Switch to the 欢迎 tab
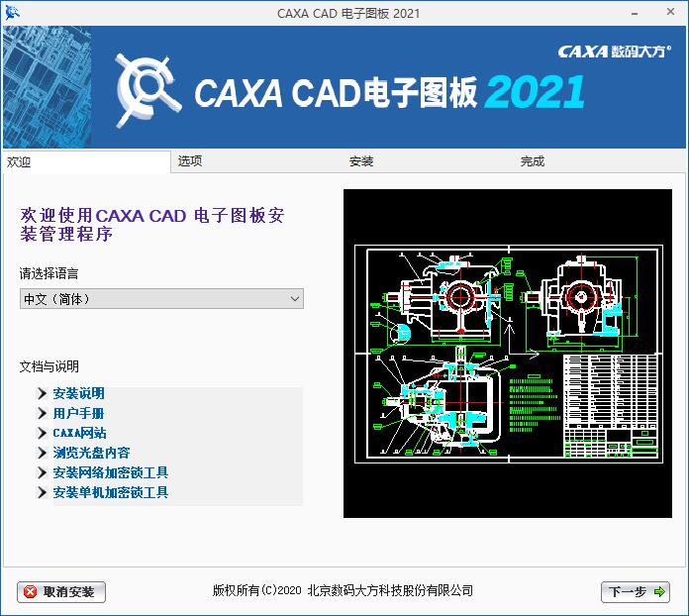Screen dimensions: 689x616 tap(86, 161)
